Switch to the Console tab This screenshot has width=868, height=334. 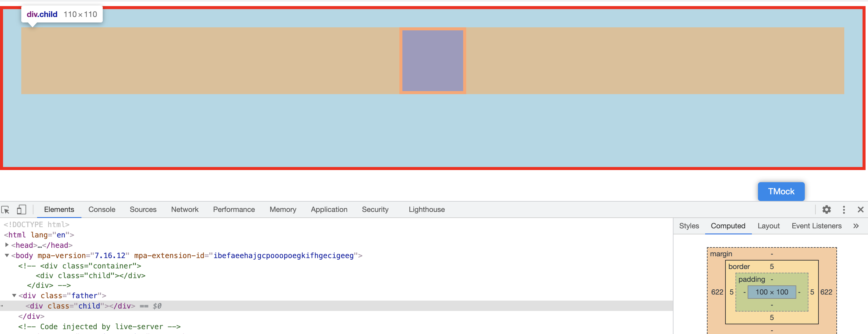click(102, 210)
